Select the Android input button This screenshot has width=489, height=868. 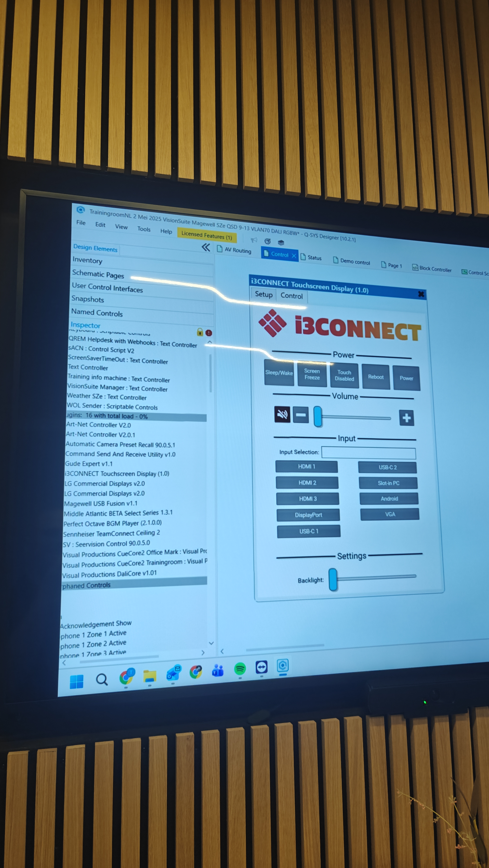(389, 499)
